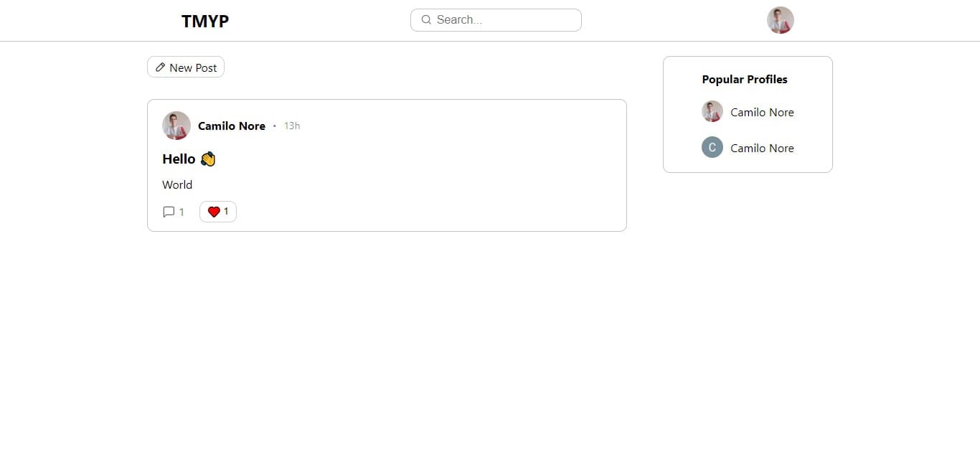Screen dimensions: 980x470
Task: Open comments via speech bubble icon
Action: (x=169, y=212)
